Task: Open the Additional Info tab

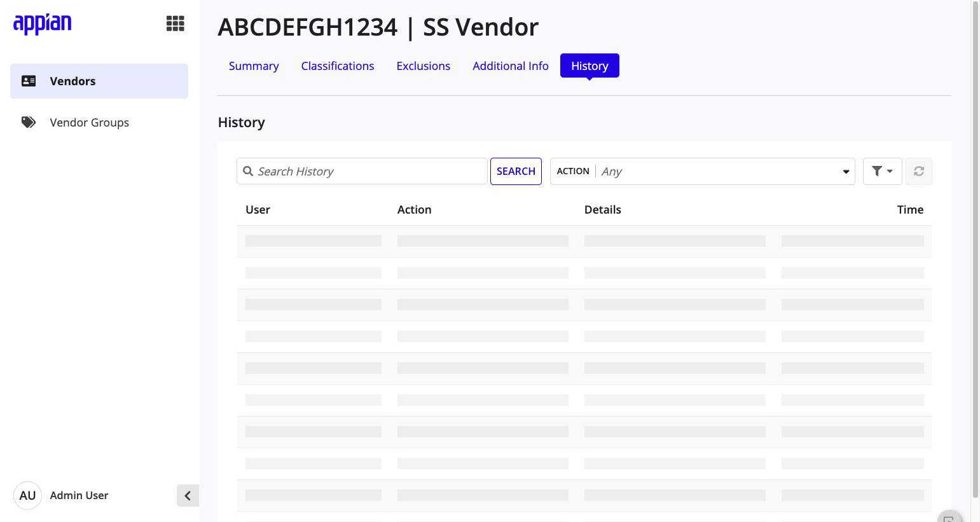Action: pos(511,66)
